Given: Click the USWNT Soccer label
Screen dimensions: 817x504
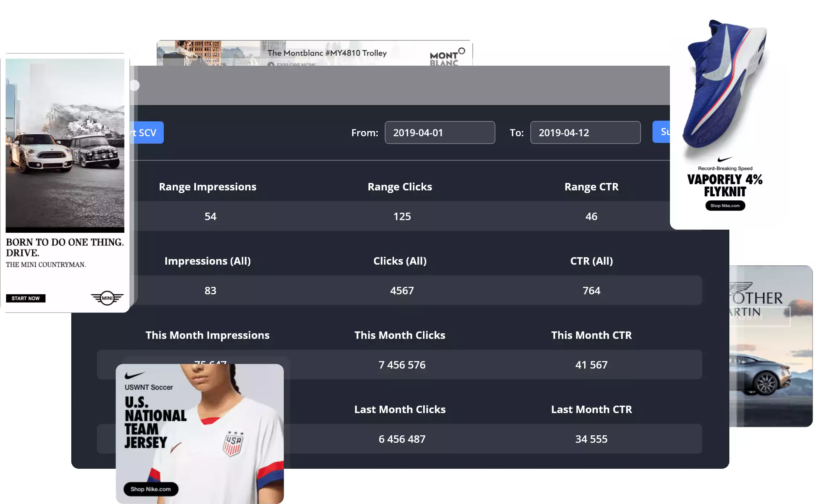Looking at the screenshot, I should 149,387.
